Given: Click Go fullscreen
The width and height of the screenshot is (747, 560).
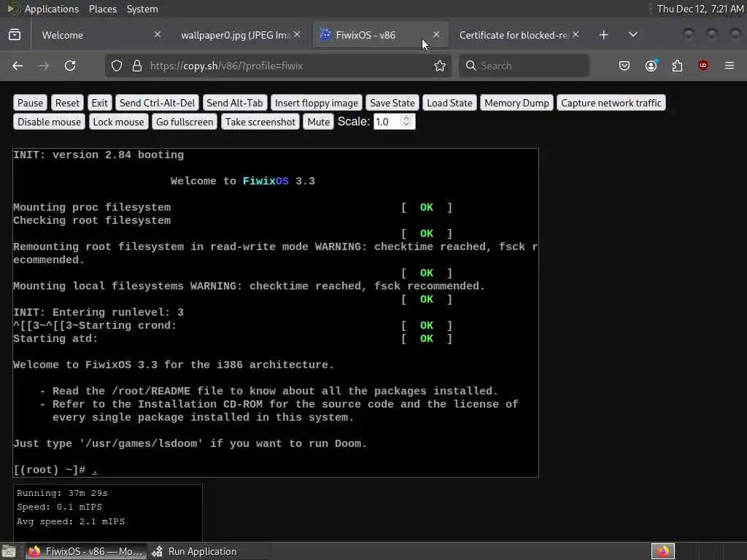Looking at the screenshot, I should 185,122.
